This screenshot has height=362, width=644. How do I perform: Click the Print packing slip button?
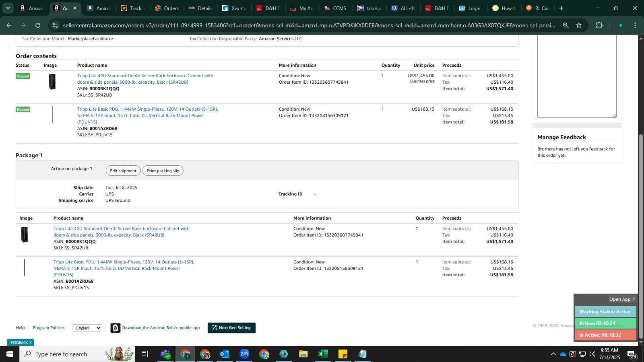coord(163,171)
